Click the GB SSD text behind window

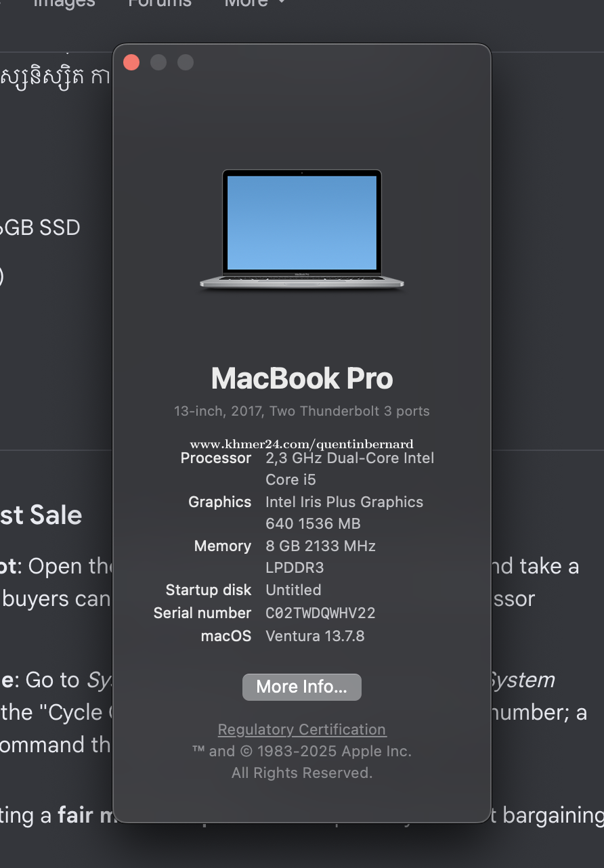39,227
